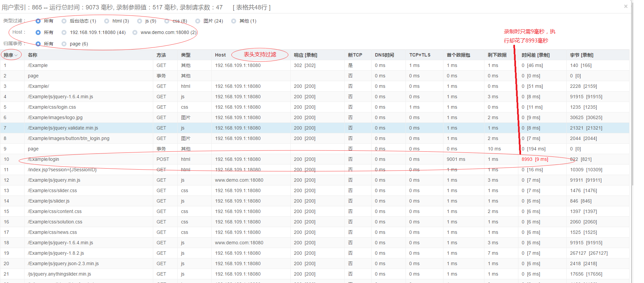
Task: Select the 其他 (1) type filter
Action: [x=234, y=21]
